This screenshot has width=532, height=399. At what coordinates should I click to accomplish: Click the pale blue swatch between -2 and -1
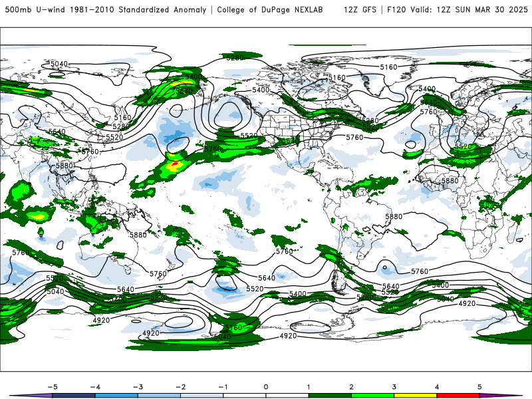202,396
